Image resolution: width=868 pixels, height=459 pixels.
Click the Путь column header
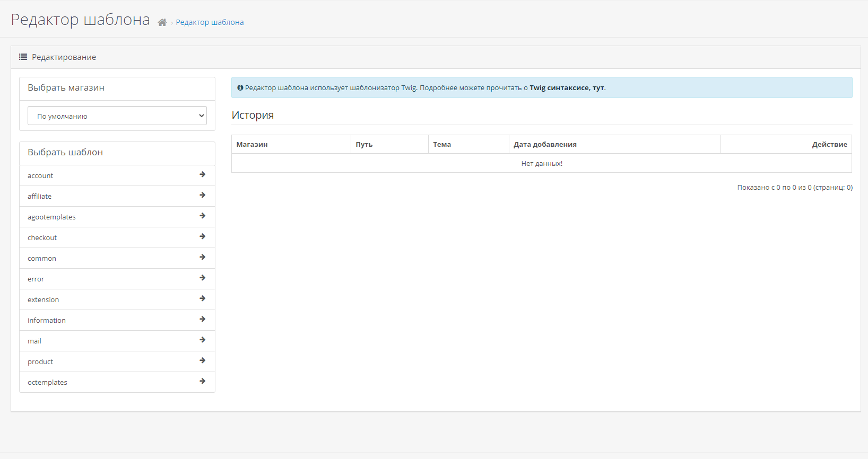click(x=364, y=145)
